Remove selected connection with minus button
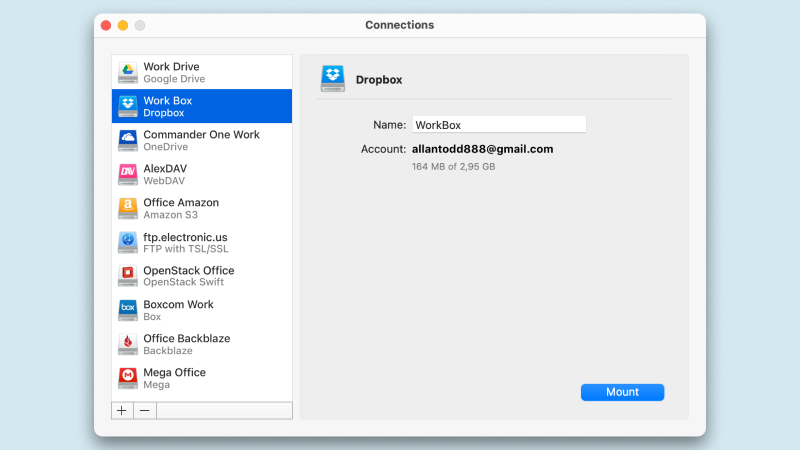 pyautogui.click(x=145, y=411)
